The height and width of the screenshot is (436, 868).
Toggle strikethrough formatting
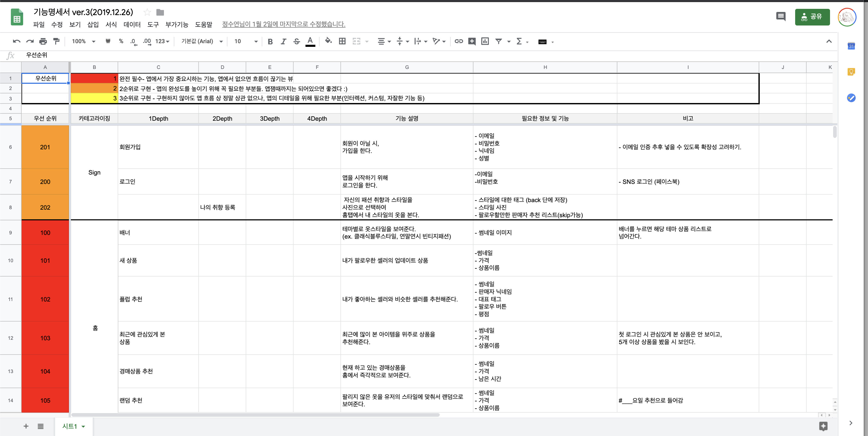[297, 41]
